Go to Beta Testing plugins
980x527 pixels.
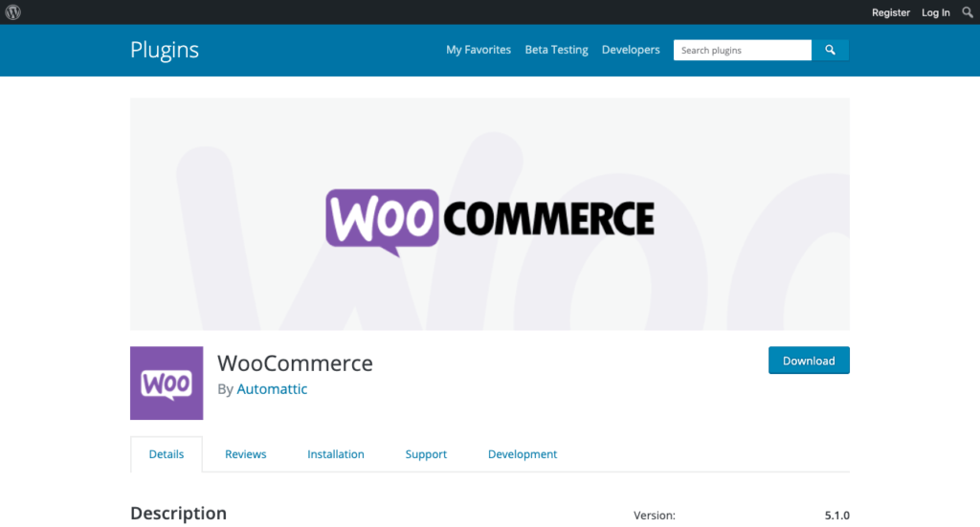click(556, 50)
